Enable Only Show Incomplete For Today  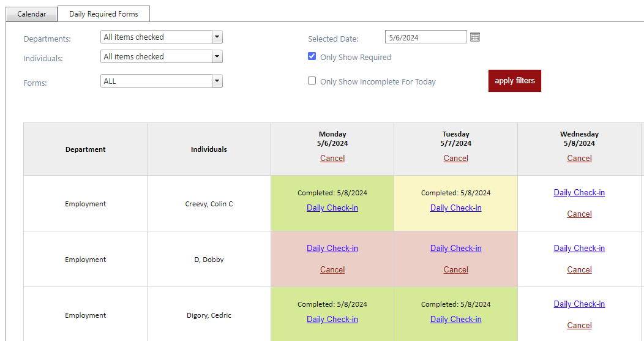pos(312,81)
